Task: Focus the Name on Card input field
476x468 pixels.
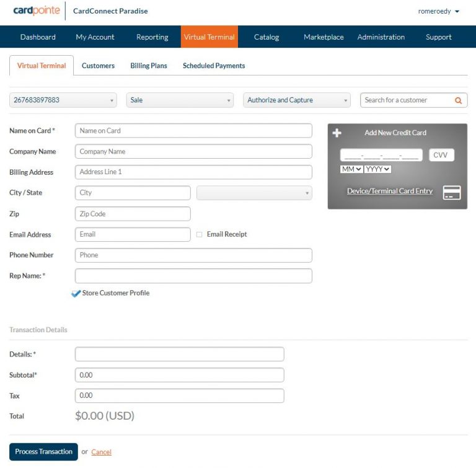Action: 193,131
